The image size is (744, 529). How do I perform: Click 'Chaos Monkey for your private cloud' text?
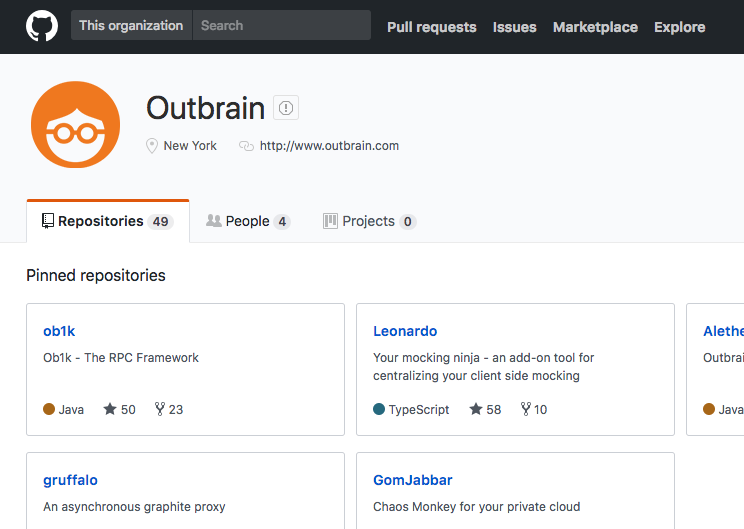tap(476, 507)
